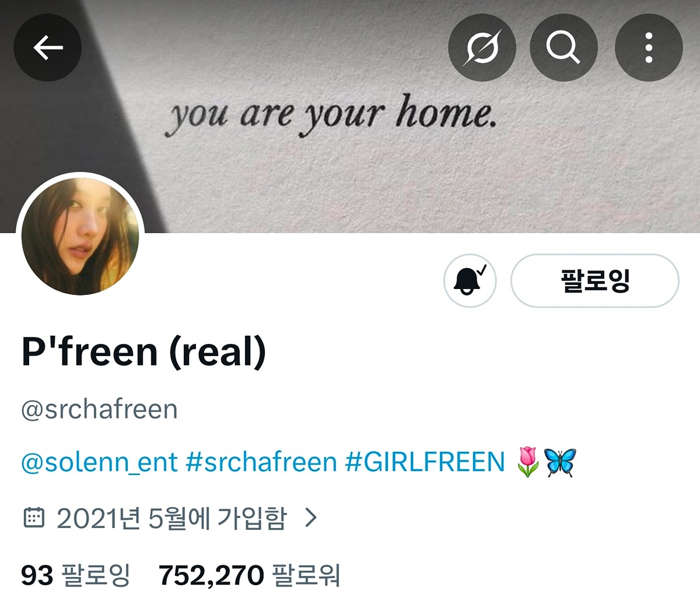Select the P'freen (real) display name
The width and height of the screenshot is (700, 612).
pos(143,352)
